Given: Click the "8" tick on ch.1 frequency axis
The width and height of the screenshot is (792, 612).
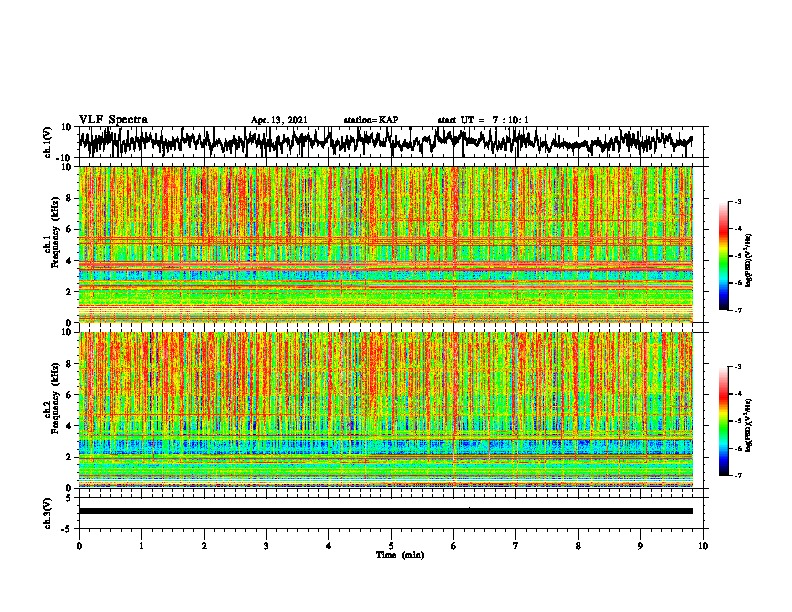Looking at the screenshot, I should tap(69, 198).
